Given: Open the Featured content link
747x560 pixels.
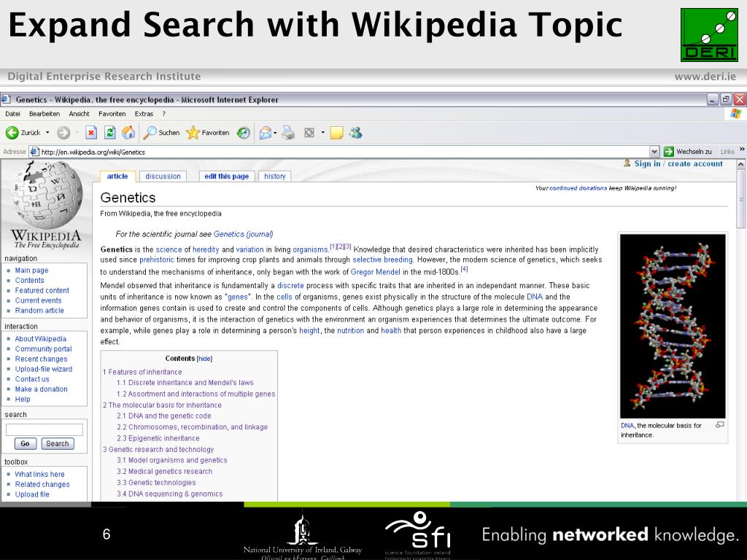Looking at the screenshot, I should click(x=42, y=290).
